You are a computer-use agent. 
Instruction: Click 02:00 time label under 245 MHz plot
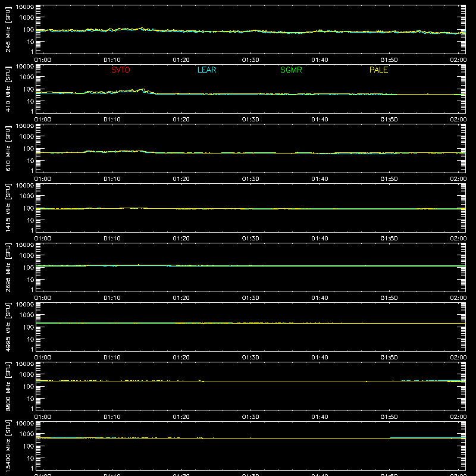pos(458,60)
